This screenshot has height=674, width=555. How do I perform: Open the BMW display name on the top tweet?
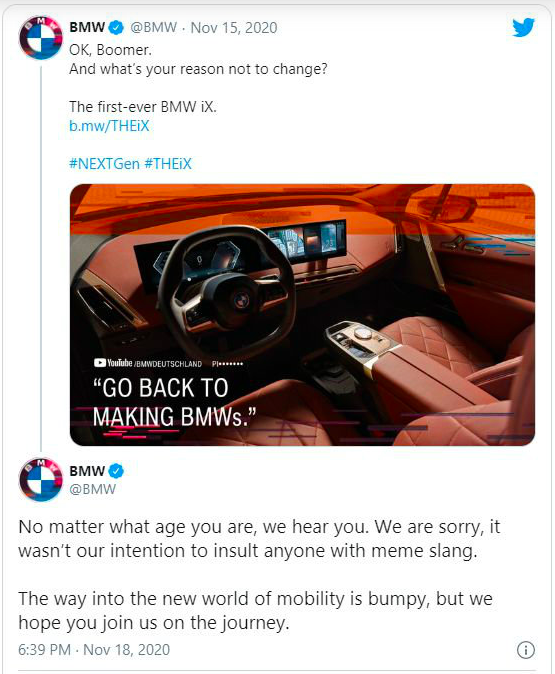point(87,28)
